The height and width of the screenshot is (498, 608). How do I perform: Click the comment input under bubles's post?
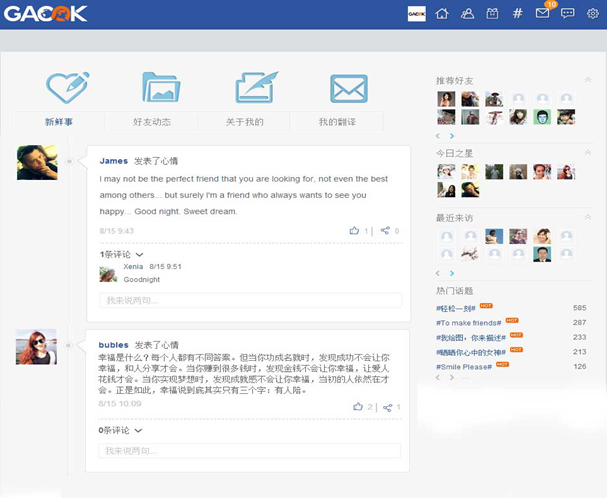pyautogui.click(x=249, y=451)
